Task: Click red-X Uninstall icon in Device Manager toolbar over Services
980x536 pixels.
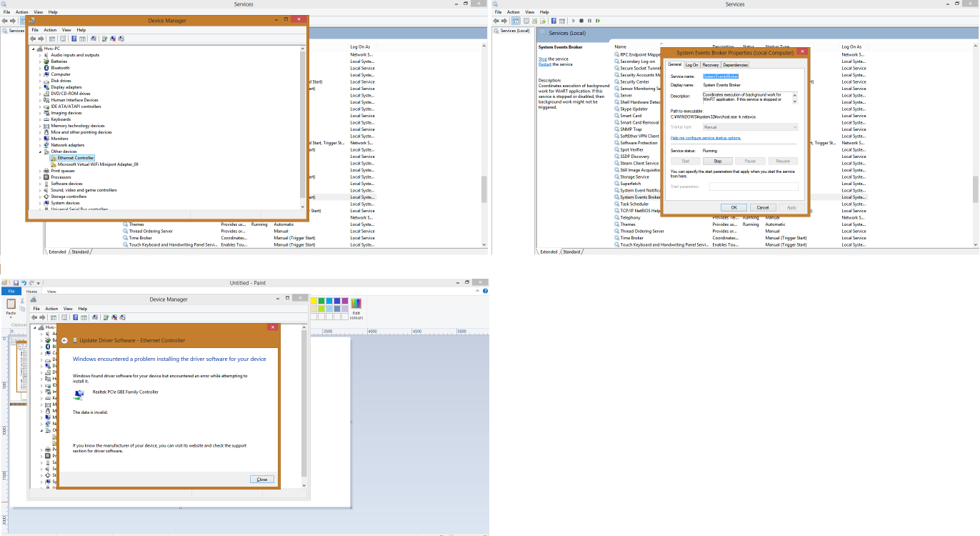Action: pyautogui.click(x=113, y=39)
